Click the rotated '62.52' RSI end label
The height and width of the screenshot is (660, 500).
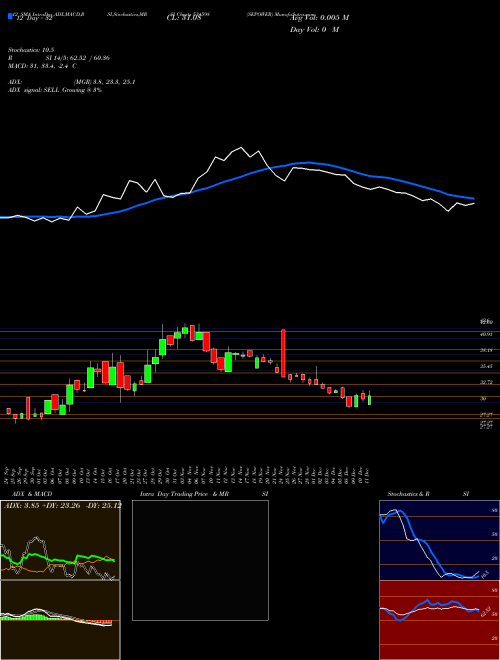(484, 611)
